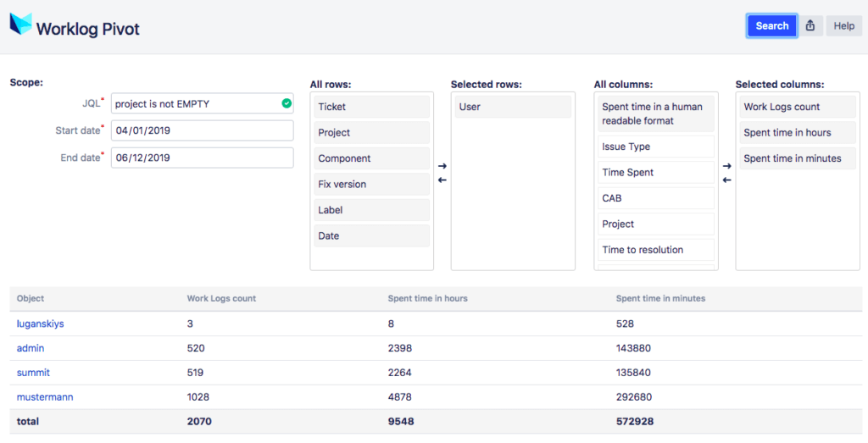Remove selected row with left arrow
Viewport: 868px width, 443px height.
(442, 180)
